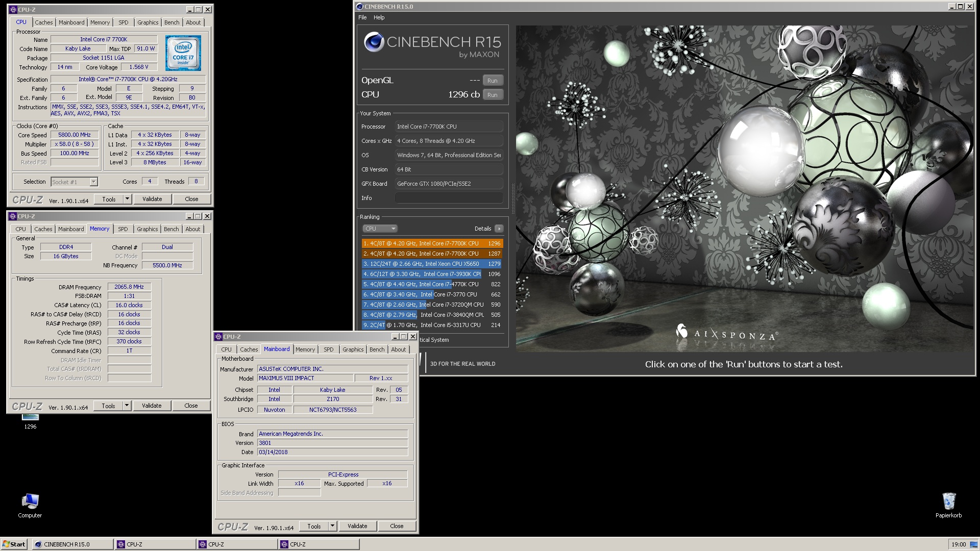
Task: Run the CPU benchmark
Action: click(x=492, y=95)
